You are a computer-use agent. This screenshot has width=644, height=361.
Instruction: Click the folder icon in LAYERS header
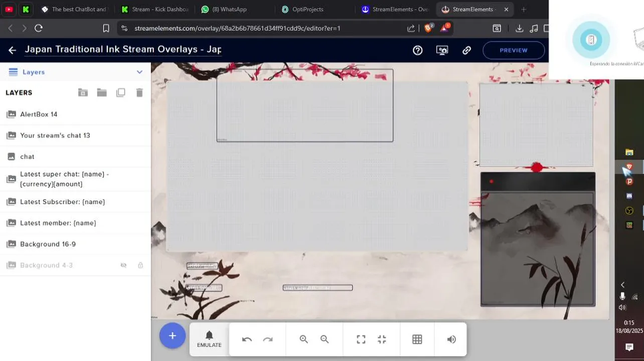coord(102,93)
